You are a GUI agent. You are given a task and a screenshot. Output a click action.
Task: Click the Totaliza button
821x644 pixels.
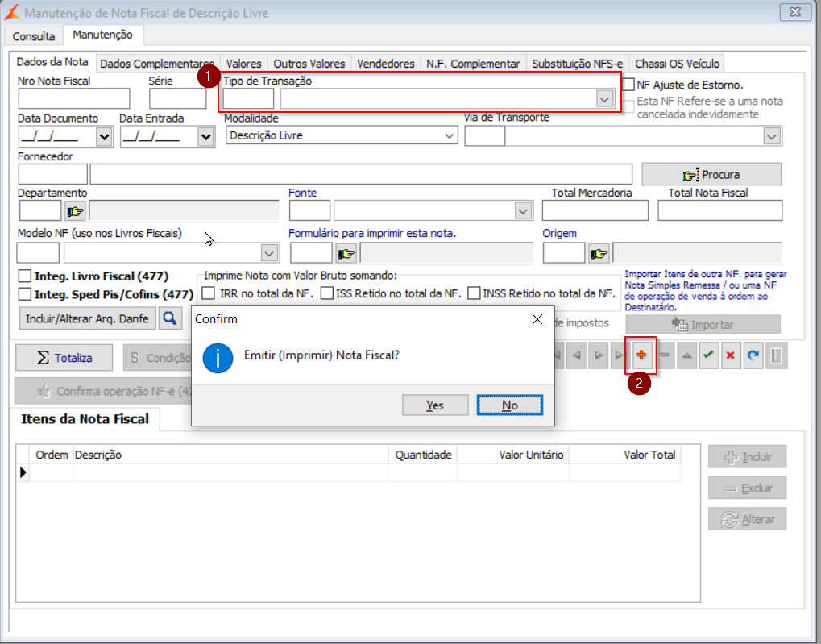(x=64, y=358)
